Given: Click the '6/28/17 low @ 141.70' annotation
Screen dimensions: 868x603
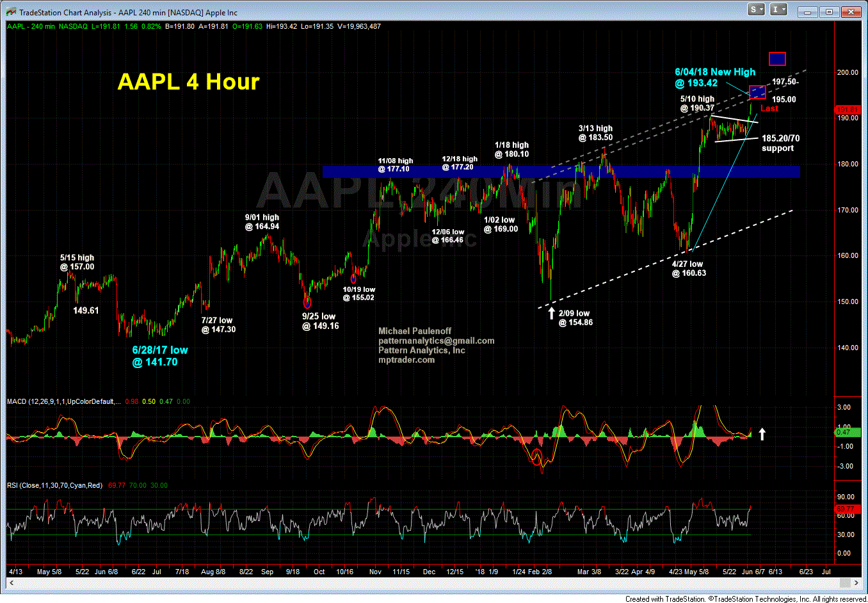Looking at the screenshot, I should click(x=160, y=356).
